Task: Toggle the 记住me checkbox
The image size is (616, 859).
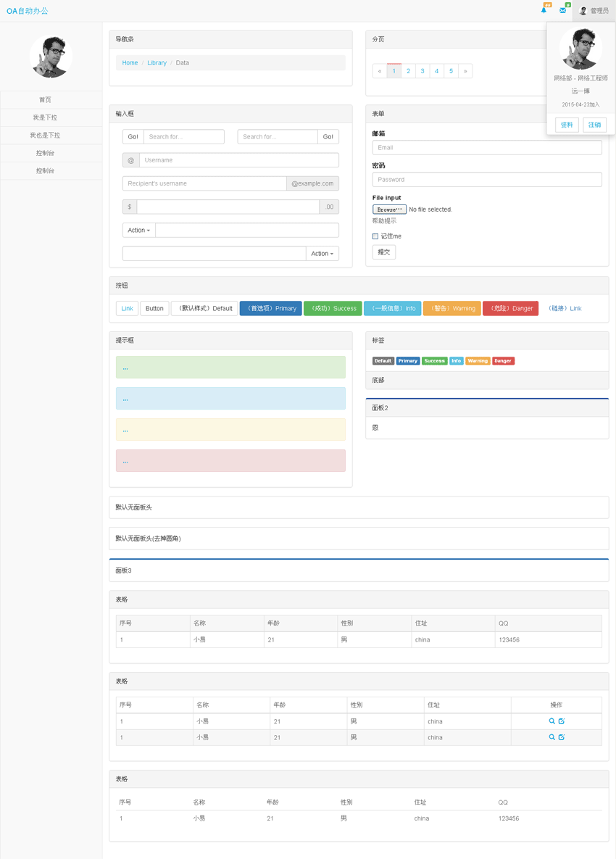Action: click(375, 236)
